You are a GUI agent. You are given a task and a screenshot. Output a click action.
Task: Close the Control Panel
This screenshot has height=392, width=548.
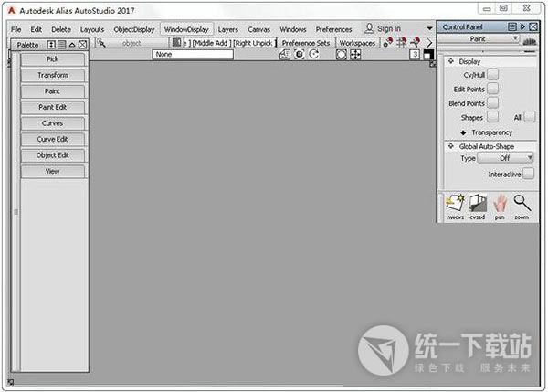pyautogui.click(x=533, y=26)
